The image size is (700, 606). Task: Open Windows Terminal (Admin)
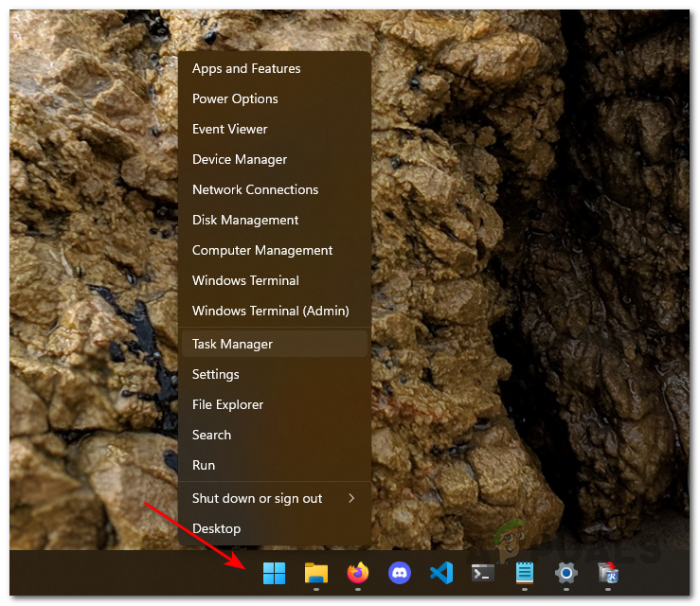pyautogui.click(x=270, y=311)
